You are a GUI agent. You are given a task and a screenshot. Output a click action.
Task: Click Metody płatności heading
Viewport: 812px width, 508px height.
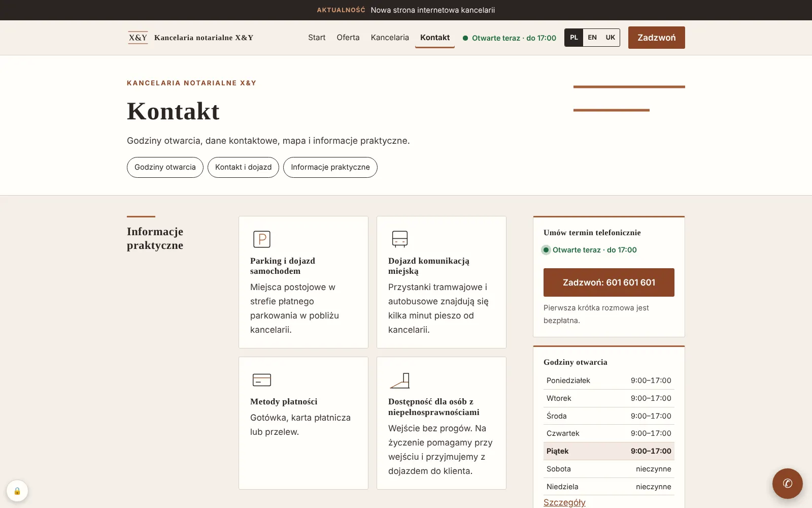pyautogui.click(x=284, y=401)
